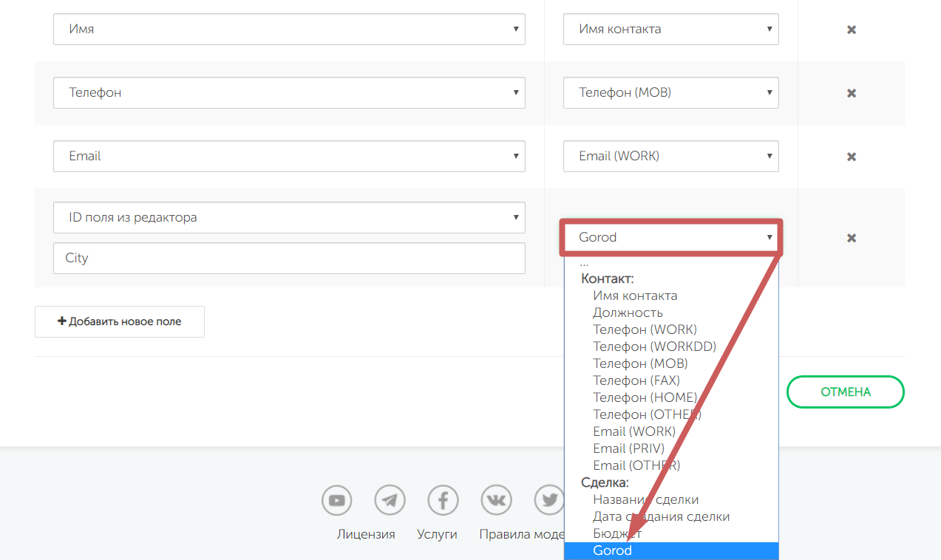941x560 pixels.
Task: Open the Twitter social icon
Action: click(548, 501)
